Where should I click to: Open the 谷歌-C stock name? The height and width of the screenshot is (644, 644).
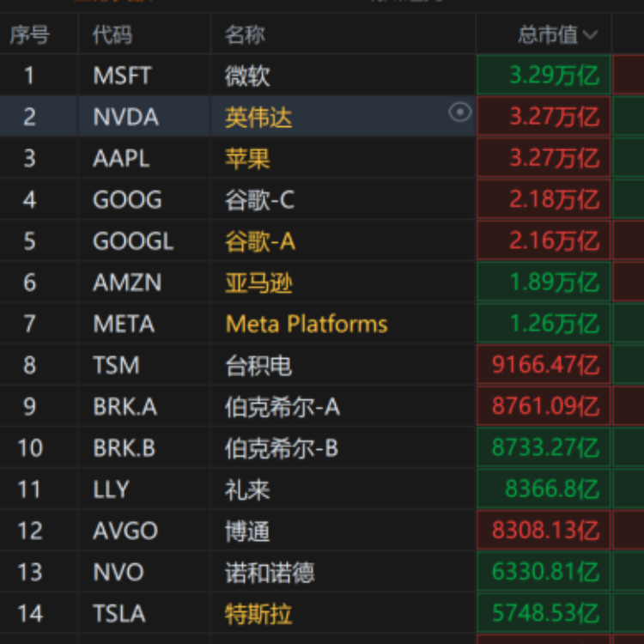pos(259,200)
